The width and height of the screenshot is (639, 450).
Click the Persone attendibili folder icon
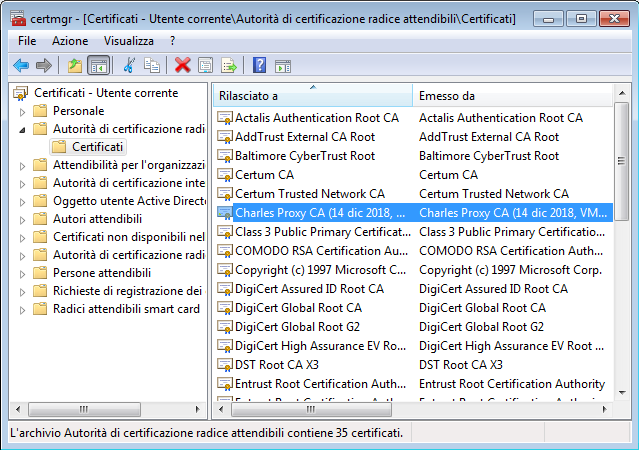tap(40, 273)
